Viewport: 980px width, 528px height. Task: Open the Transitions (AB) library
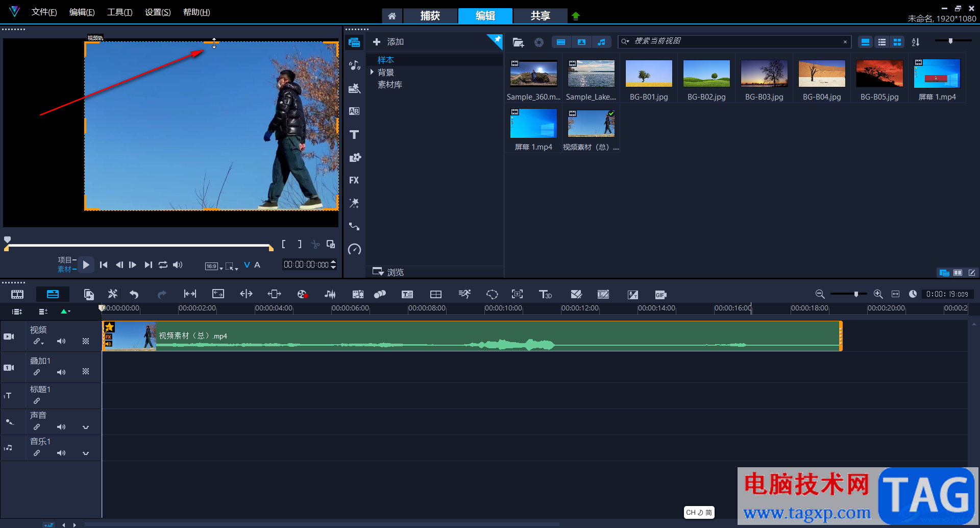tap(354, 111)
